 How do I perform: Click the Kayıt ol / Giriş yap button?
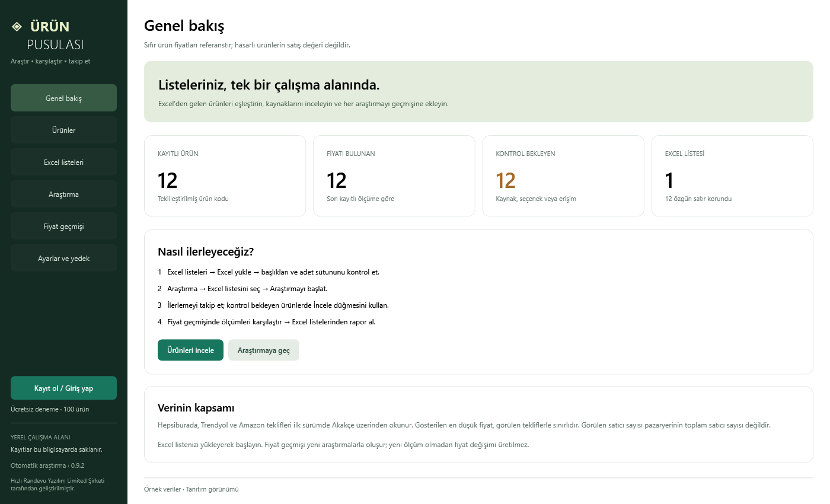coord(63,388)
